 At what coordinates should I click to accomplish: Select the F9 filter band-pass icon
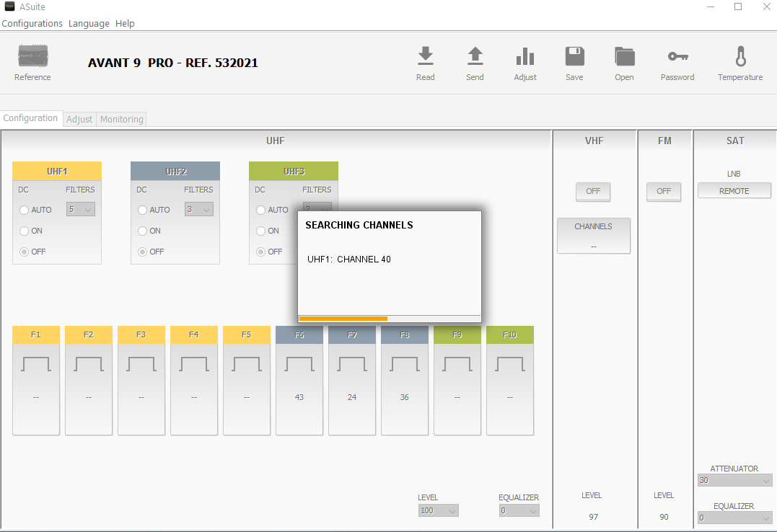(x=457, y=363)
